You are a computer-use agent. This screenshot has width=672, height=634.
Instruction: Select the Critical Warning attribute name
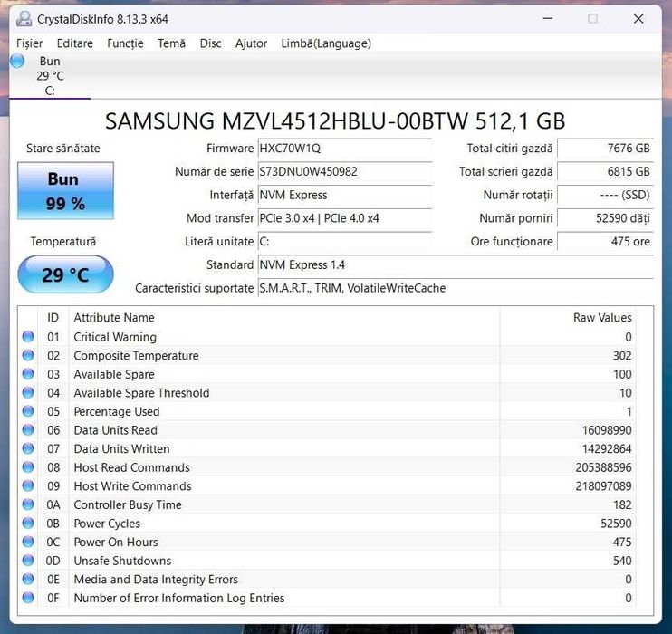tap(115, 337)
